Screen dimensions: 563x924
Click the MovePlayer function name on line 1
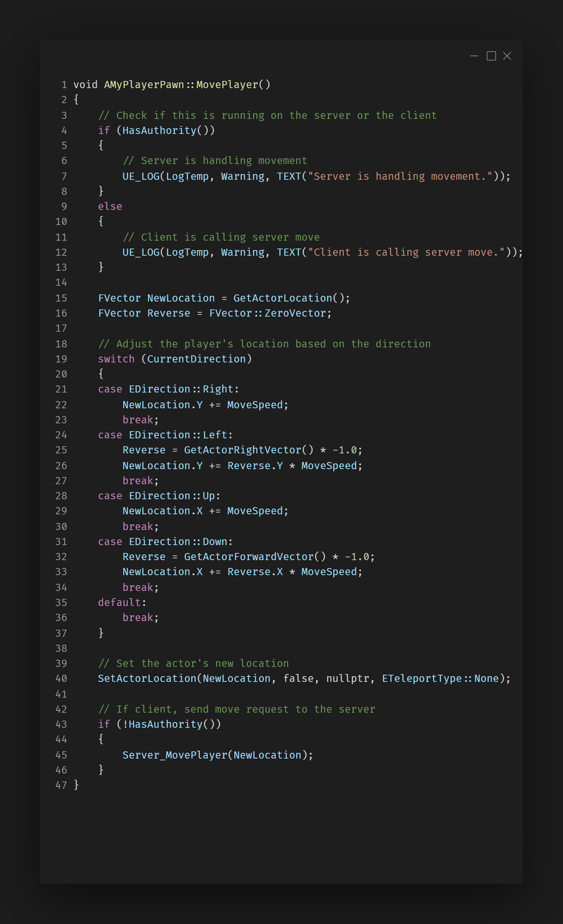pyautogui.click(x=227, y=85)
